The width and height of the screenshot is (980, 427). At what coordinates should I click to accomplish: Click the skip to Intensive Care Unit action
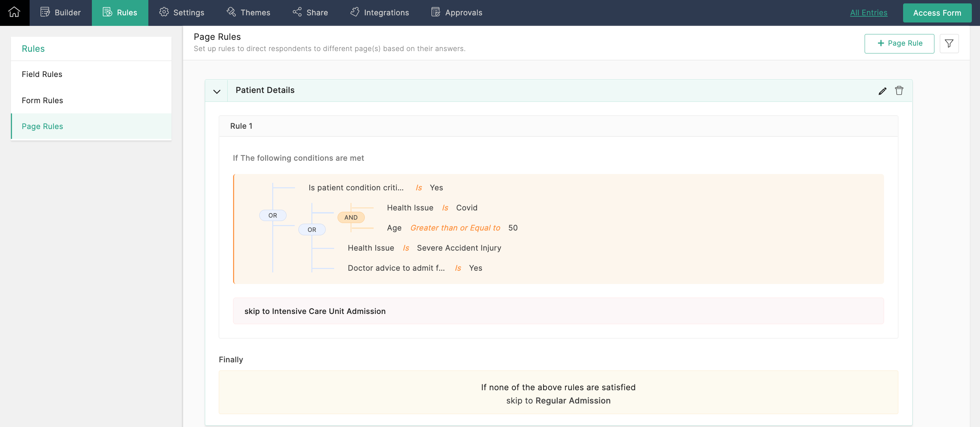[x=315, y=311]
